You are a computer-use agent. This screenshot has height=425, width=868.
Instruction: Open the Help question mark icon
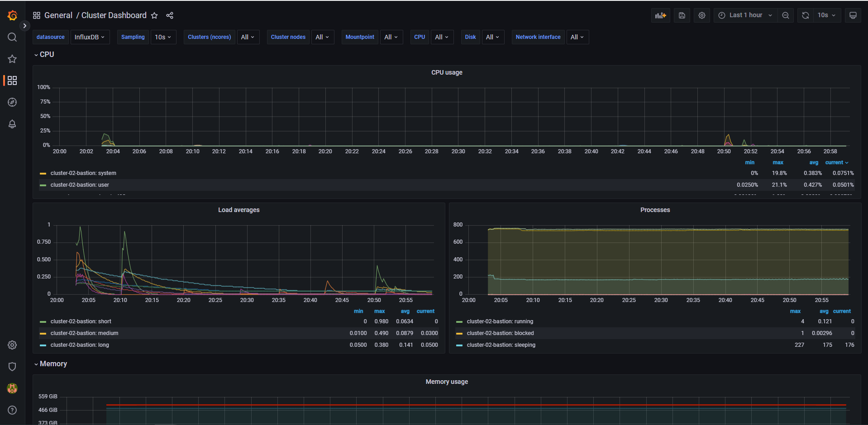(12, 410)
